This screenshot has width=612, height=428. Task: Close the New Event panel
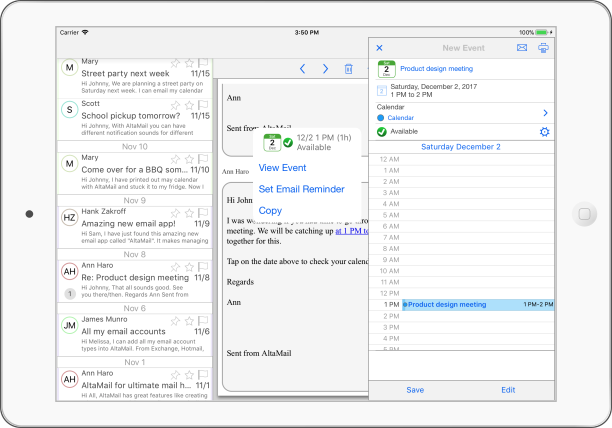click(x=379, y=48)
